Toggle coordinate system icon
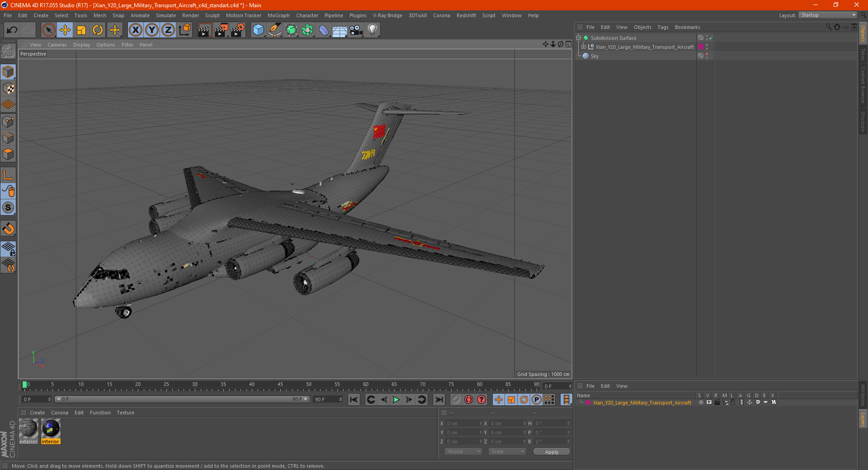The height and width of the screenshot is (470, 868). point(184,30)
